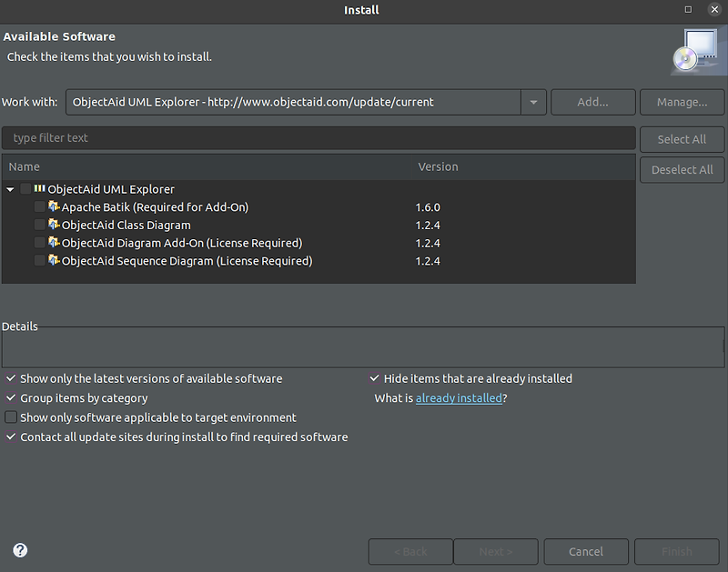The height and width of the screenshot is (572, 728).
Task: Select the ObjectAid Diagram Add-On (License Required) row
Action: coord(318,243)
